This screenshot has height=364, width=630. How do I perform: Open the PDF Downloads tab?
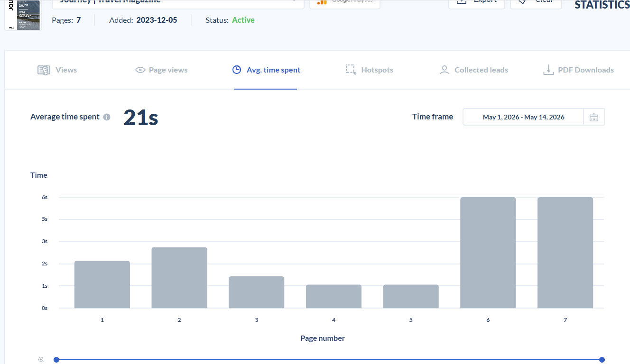pos(578,70)
